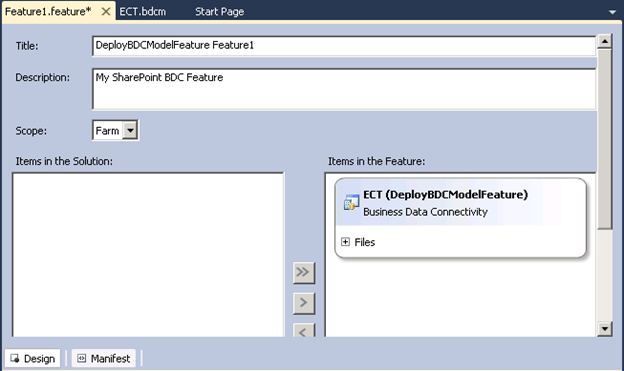Open the ECT.bdcm tab
624x371 pixels.
tap(142, 12)
